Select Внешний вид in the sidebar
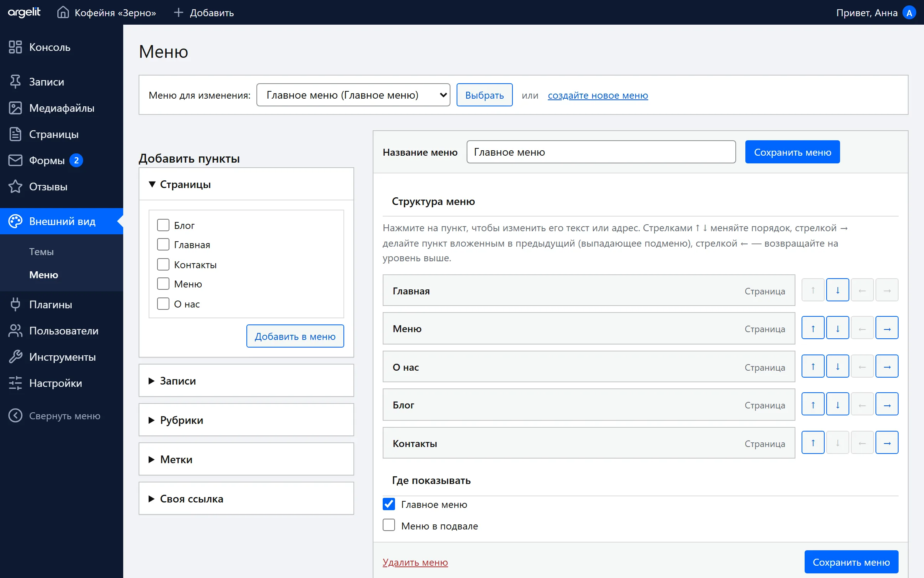Image resolution: width=924 pixels, height=578 pixels. pos(62,221)
